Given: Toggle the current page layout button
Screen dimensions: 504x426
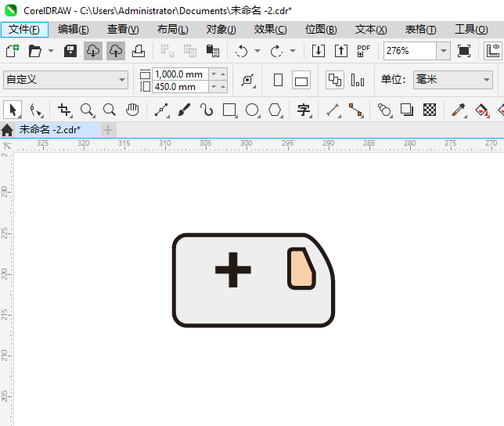Looking at the screenshot, I should [x=358, y=80].
